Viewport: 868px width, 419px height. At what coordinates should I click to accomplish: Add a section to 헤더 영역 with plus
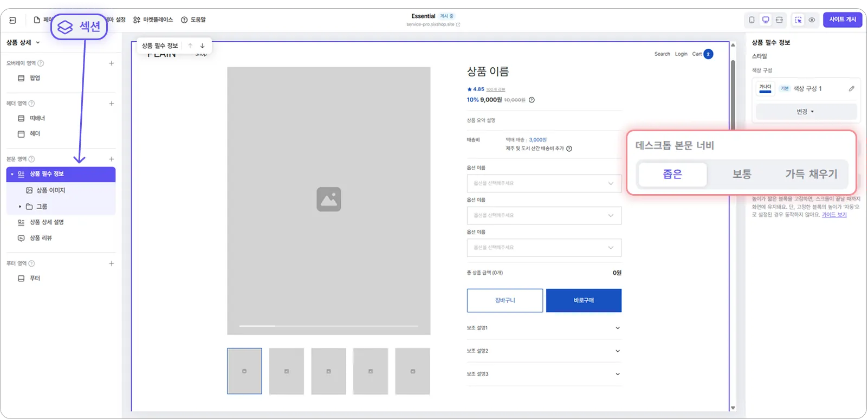tap(112, 104)
